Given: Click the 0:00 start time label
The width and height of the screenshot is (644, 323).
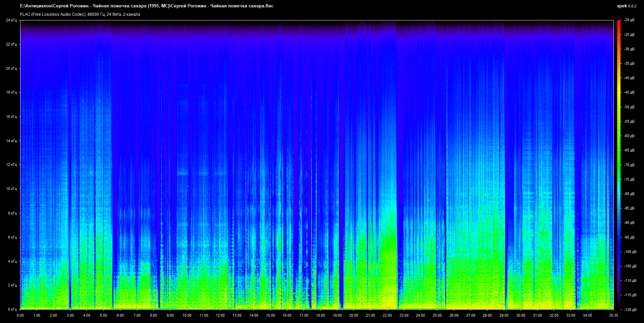Looking at the screenshot, I should coord(20,315).
